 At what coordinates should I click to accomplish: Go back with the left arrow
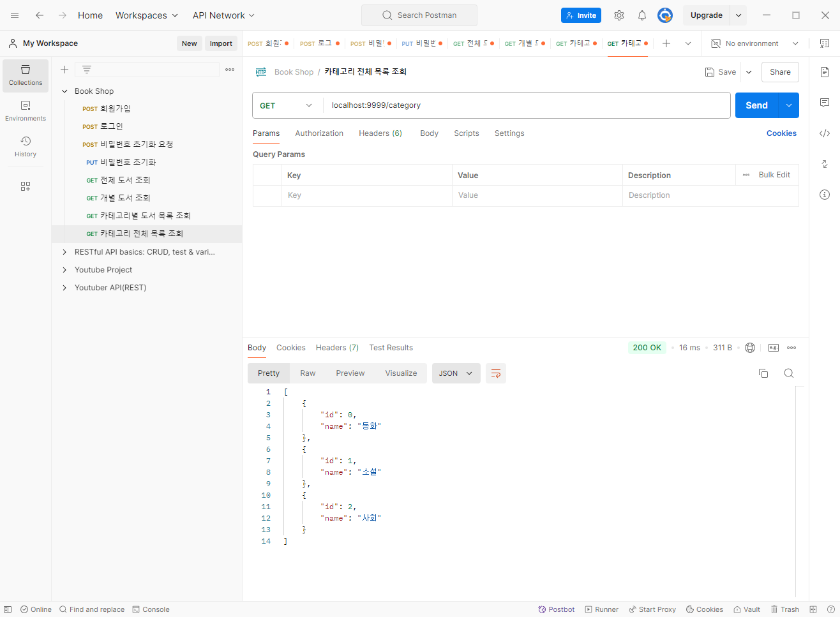point(40,15)
